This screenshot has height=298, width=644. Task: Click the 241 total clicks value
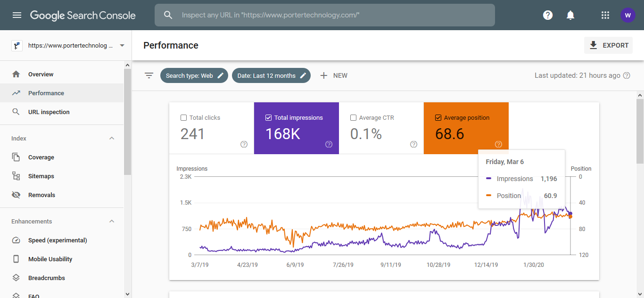(x=192, y=134)
